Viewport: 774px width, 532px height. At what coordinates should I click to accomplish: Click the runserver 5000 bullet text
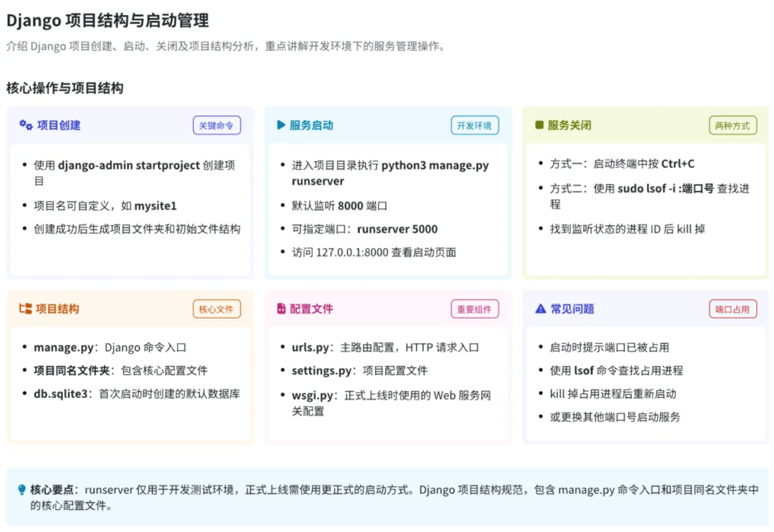397,229
